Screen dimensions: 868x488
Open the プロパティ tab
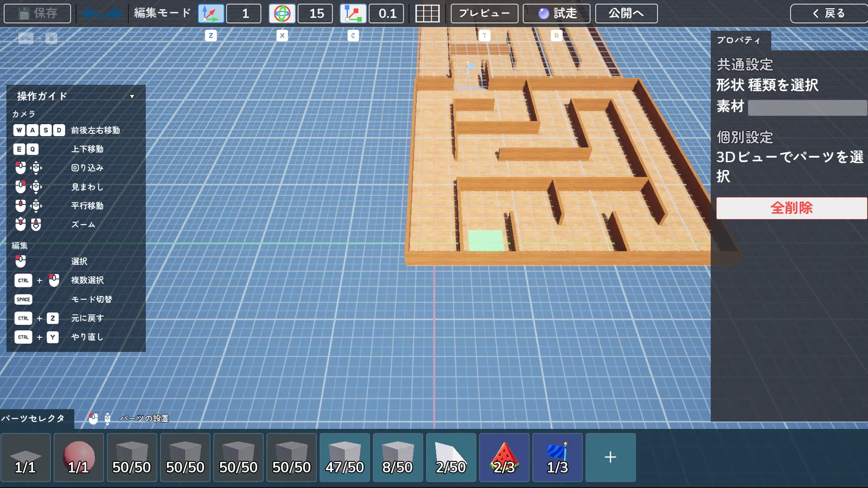[741, 40]
